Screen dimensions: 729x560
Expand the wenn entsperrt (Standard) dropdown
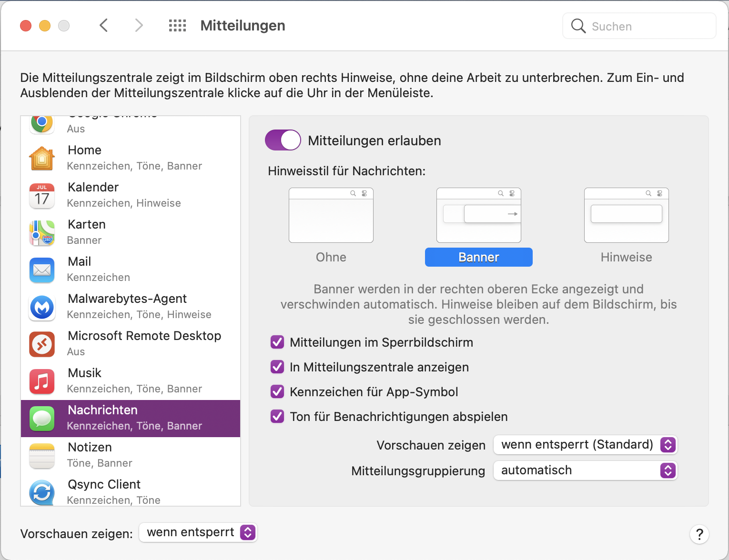pyautogui.click(x=585, y=445)
